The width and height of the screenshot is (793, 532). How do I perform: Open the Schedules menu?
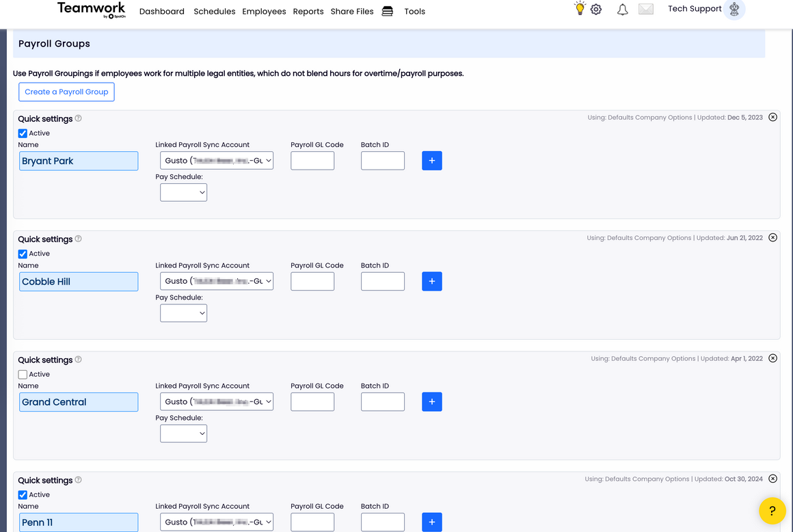215,11
